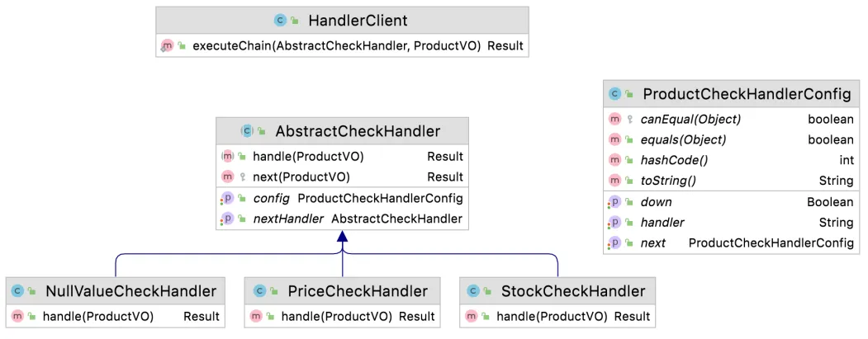Click the canEqual(Object) method entry

690,119
